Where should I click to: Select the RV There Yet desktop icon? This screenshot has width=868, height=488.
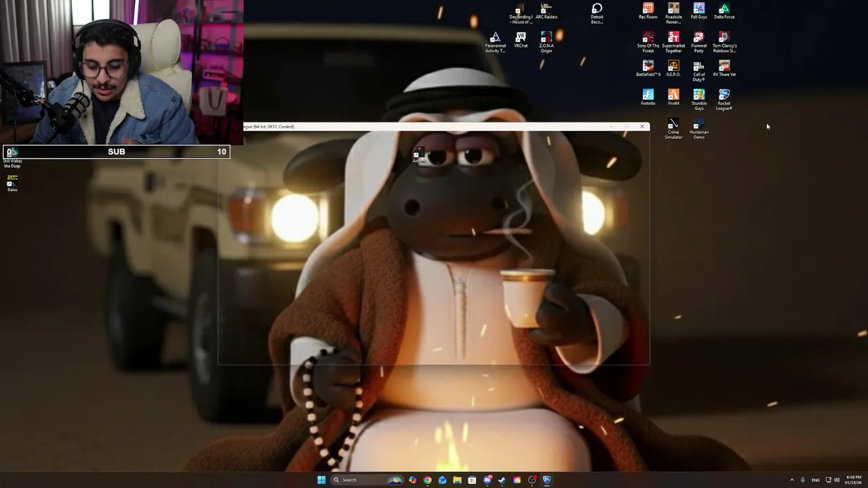724,68
